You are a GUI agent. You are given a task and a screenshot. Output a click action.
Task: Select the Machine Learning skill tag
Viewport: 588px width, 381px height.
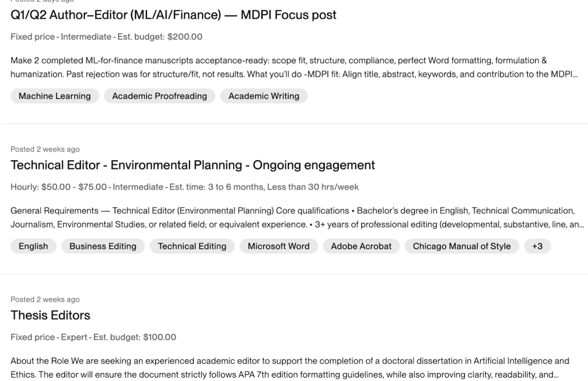click(55, 96)
